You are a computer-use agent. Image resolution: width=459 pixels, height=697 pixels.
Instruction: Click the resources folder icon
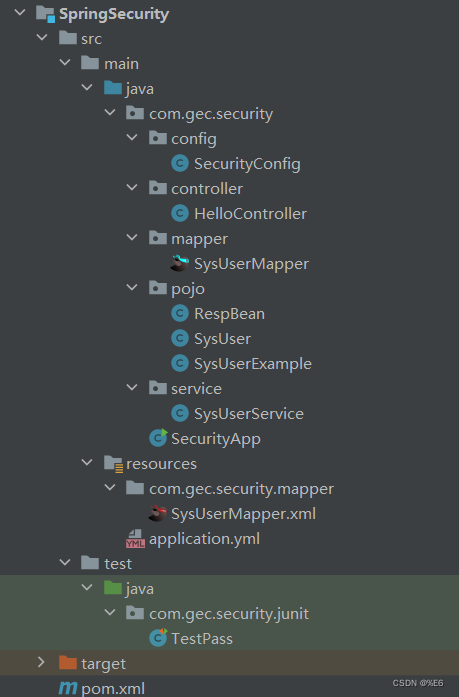(x=113, y=464)
